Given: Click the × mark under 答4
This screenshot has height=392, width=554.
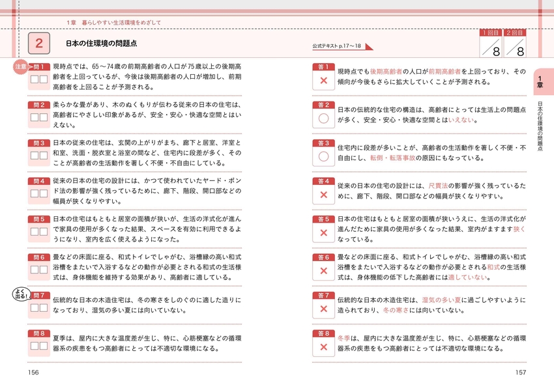Looking at the screenshot, I should pos(323,195).
